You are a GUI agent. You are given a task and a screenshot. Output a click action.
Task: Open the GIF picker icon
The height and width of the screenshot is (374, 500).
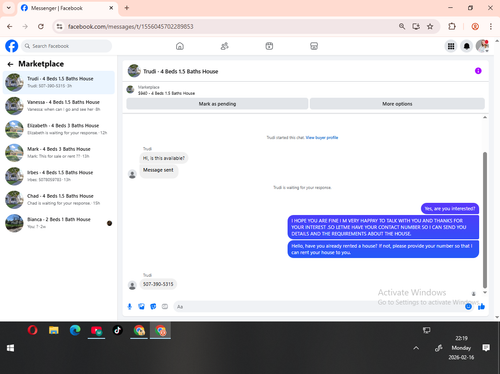(165, 306)
